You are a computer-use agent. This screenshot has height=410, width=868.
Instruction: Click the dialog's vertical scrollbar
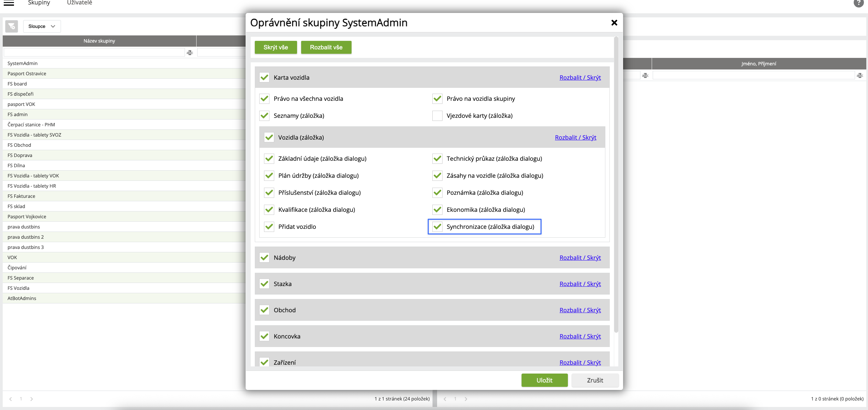click(616, 184)
